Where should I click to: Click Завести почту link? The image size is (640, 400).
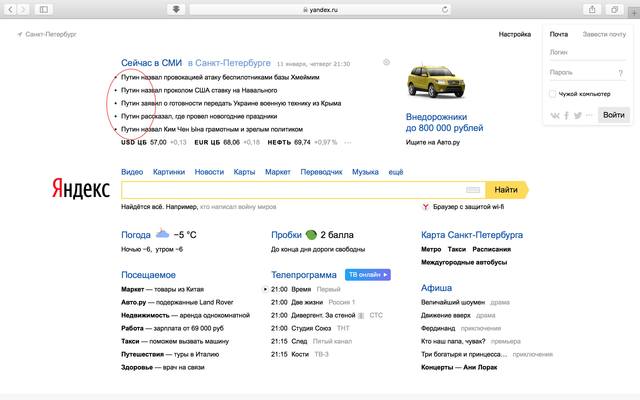coord(604,34)
